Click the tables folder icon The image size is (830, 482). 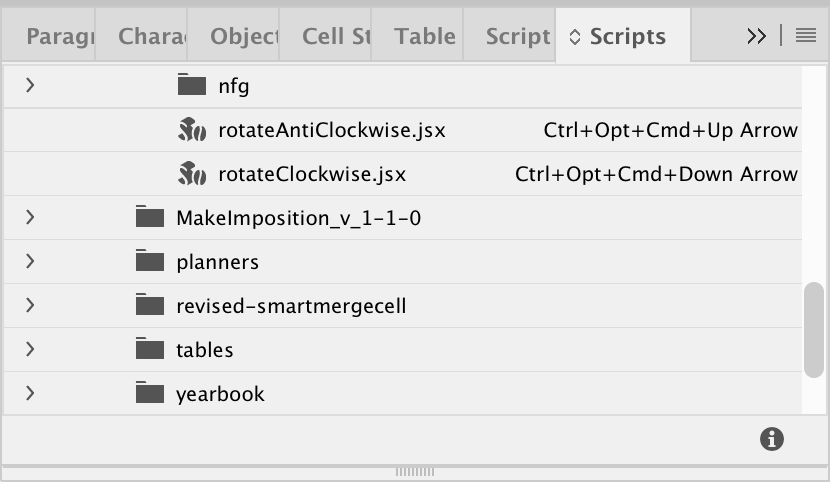(x=149, y=350)
